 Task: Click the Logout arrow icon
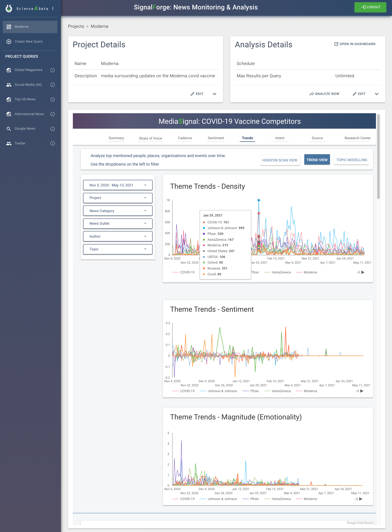pos(363,7)
